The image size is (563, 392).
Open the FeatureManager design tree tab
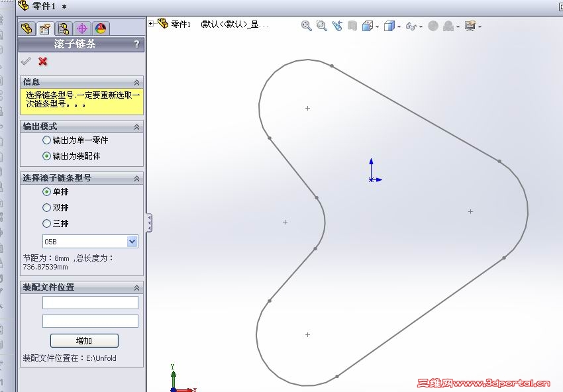tap(26, 28)
